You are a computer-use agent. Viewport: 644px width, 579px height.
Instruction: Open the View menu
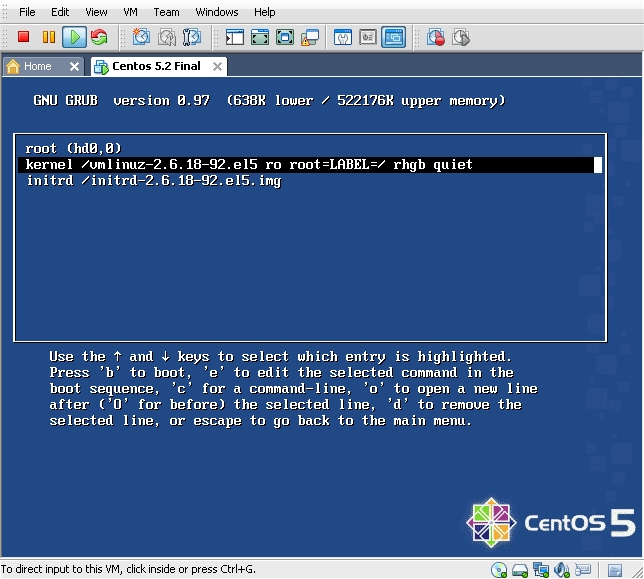(x=96, y=12)
